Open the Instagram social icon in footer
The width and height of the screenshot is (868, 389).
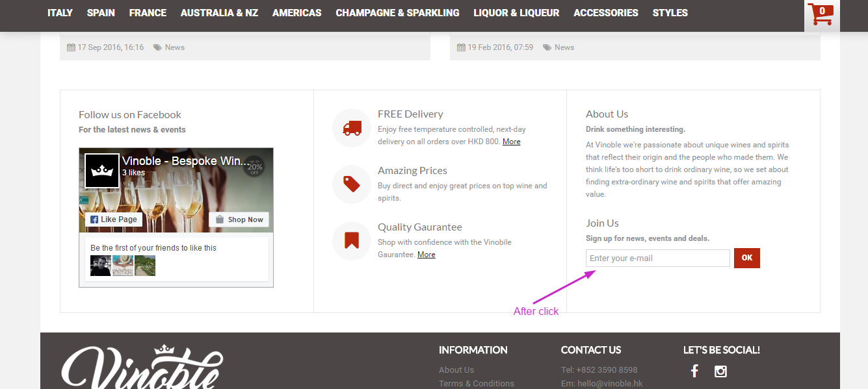click(x=720, y=371)
